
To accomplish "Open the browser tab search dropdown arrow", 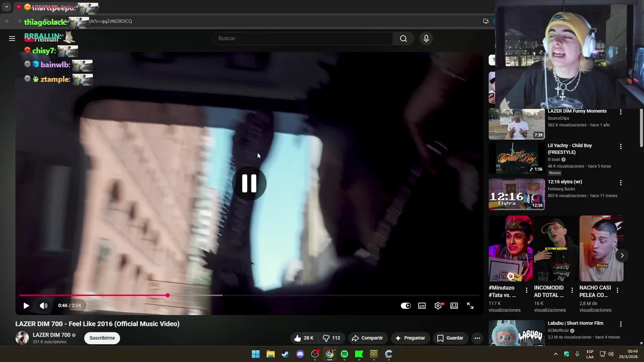I will click(7, 7).
